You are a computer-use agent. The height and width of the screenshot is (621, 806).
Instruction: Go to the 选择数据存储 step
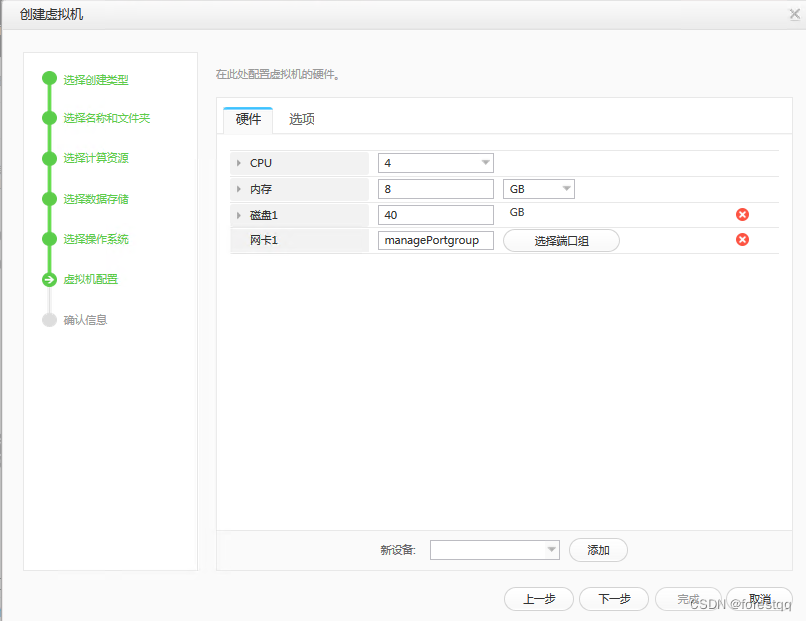point(96,199)
